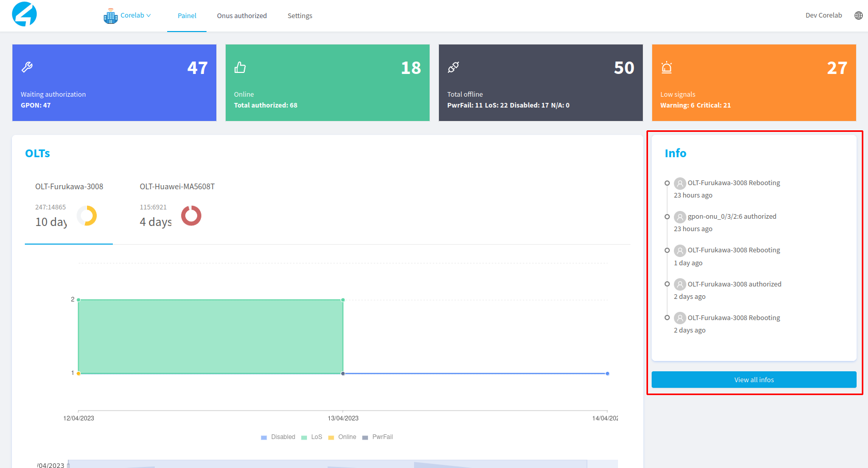The height and width of the screenshot is (468, 868).
Task: Open the Settings menu item
Action: tap(300, 16)
